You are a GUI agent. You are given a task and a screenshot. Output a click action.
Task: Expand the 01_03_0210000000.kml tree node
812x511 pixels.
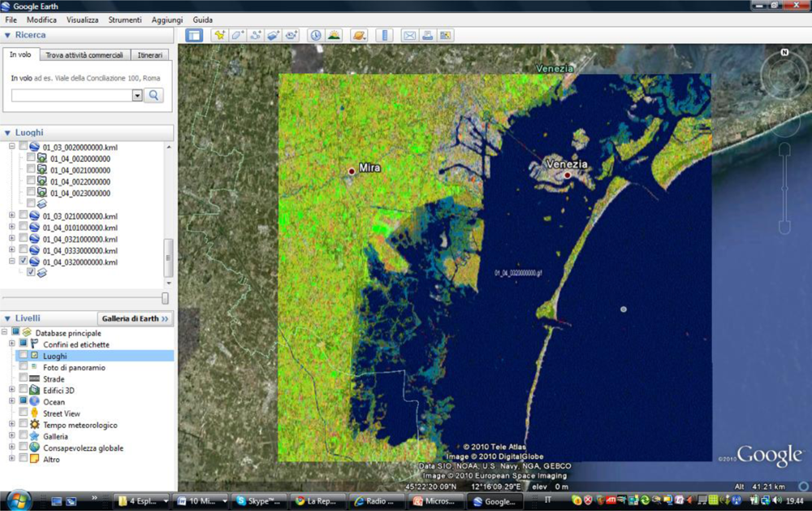[x=12, y=217]
